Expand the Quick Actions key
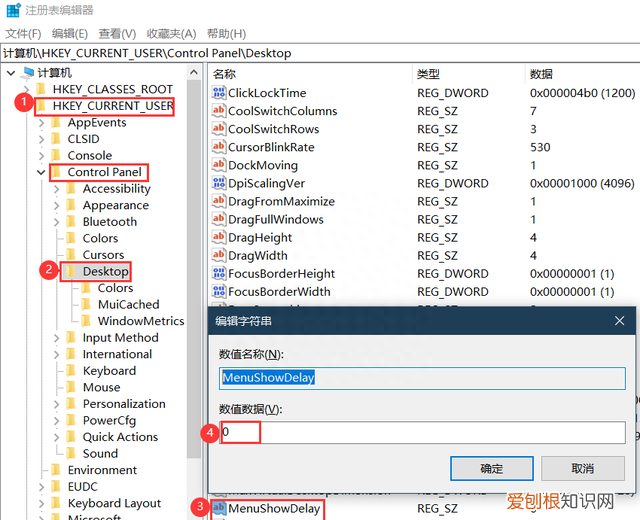 click(x=56, y=437)
